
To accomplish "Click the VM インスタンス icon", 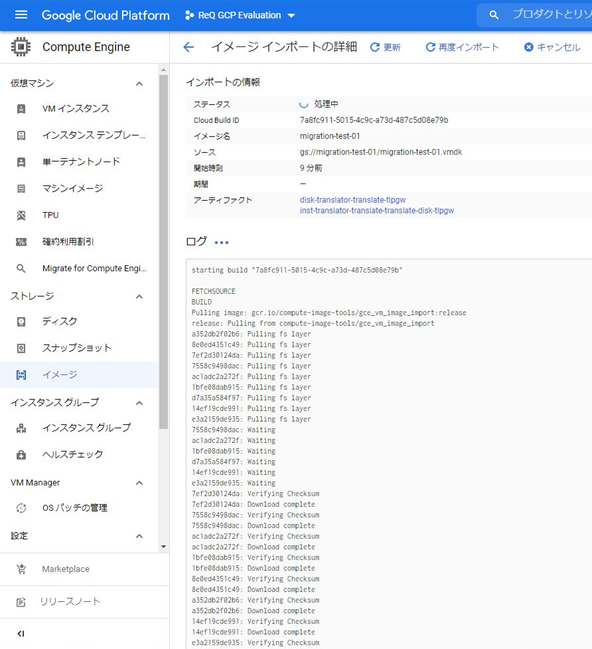I will tap(21, 109).
